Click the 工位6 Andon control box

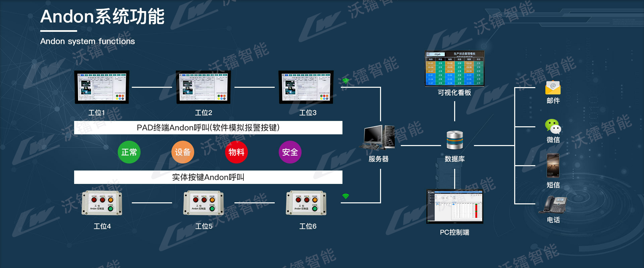click(x=306, y=203)
